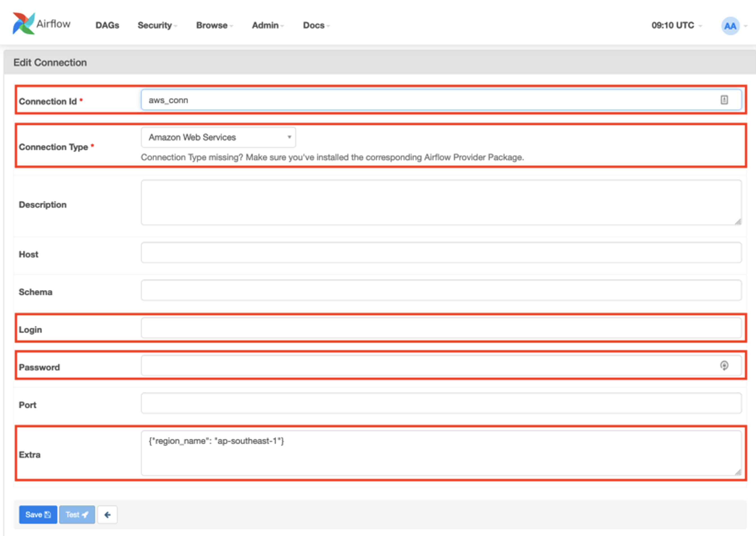Click Description textarea resize handle
The image size is (756, 536).
pos(738,222)
